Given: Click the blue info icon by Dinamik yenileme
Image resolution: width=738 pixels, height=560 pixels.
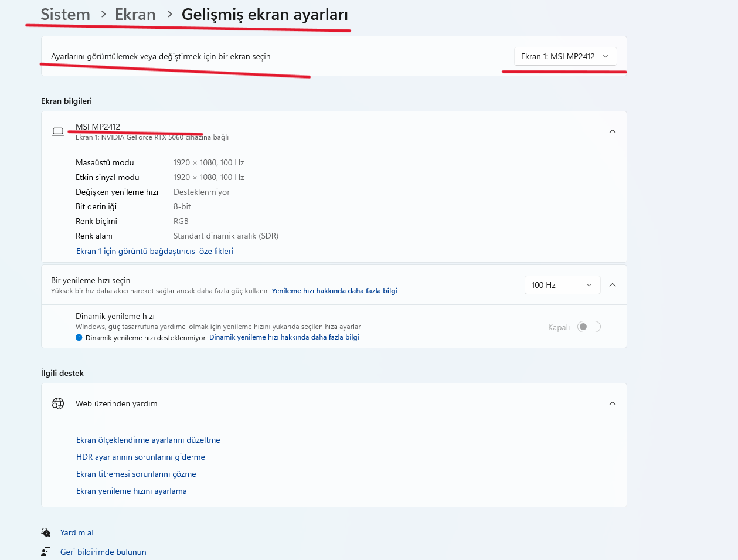Looking at the screenshot, I should (x=79, y=337).
